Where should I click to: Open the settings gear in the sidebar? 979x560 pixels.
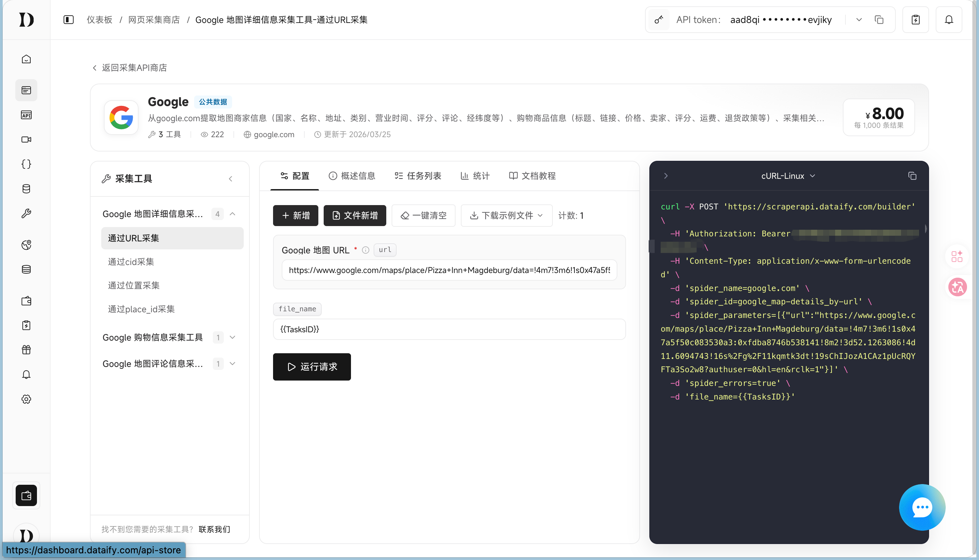[26, 399]
